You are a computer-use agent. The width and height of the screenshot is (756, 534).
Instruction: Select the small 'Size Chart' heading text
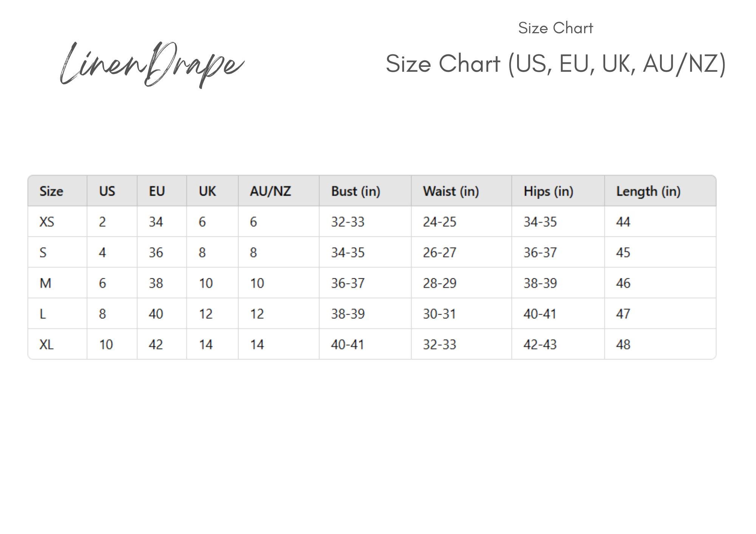pyautogui.click(x=555, y=28)
